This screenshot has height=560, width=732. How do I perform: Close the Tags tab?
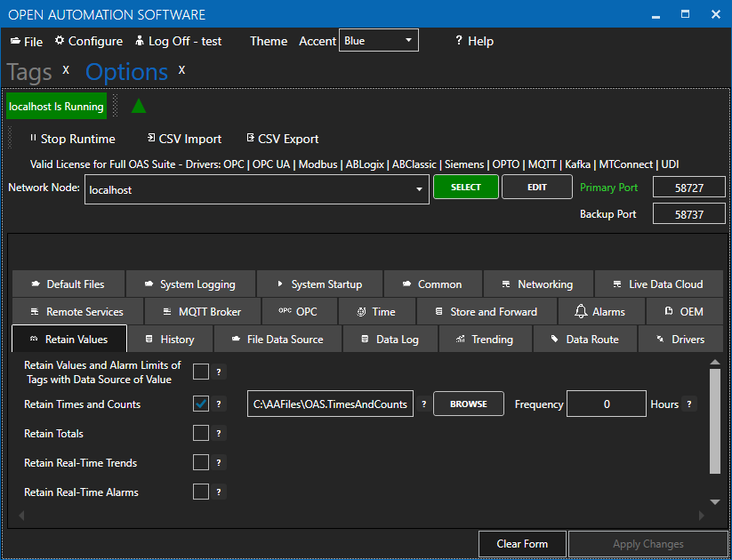[66, 70]
